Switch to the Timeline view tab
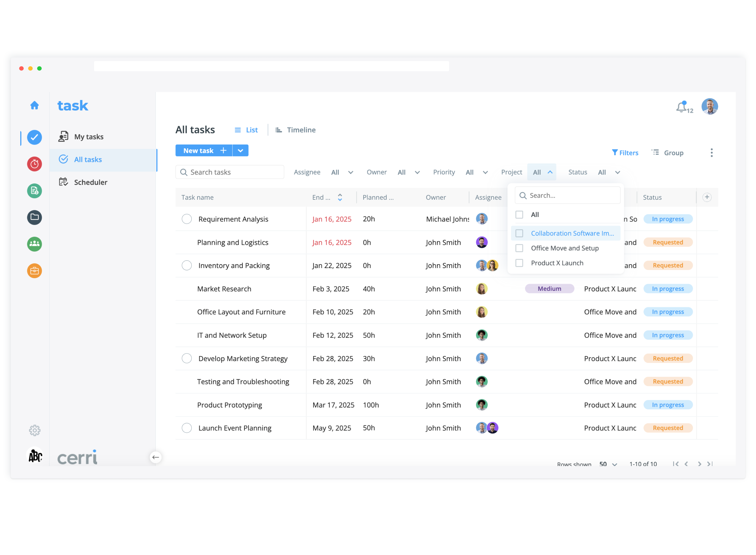756x555 pixels. tap(295, 130)
